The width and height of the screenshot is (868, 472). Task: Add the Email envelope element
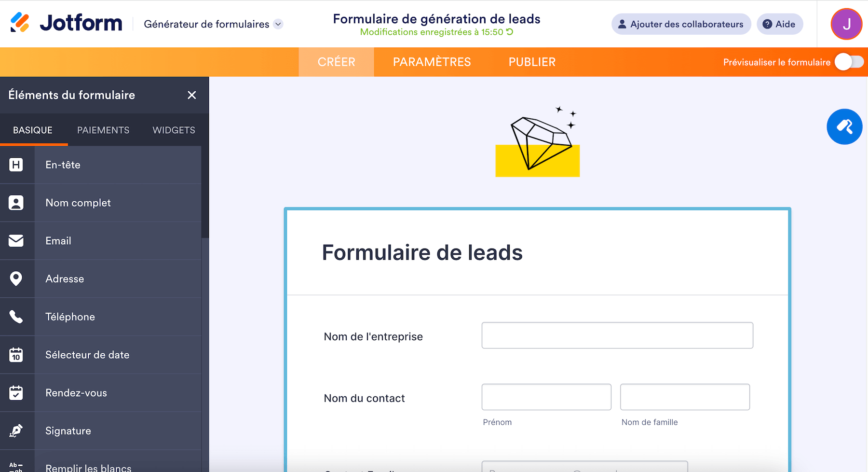tap(16, 241)
